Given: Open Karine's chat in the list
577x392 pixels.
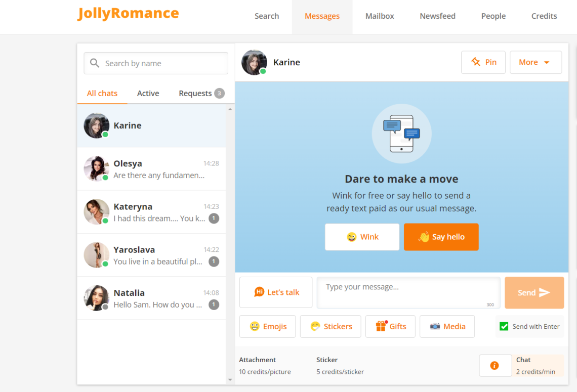Looking at the screenshot, I should [151, 126].
